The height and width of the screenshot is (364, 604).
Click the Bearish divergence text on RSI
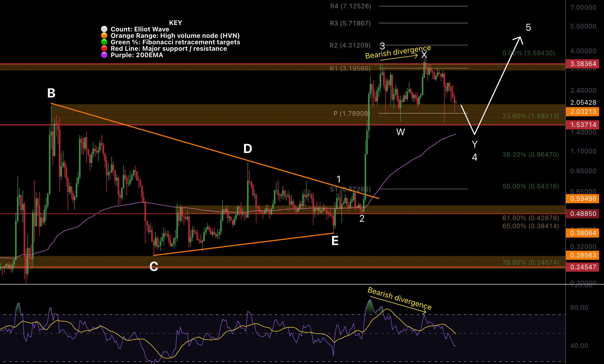pos(399,298)
